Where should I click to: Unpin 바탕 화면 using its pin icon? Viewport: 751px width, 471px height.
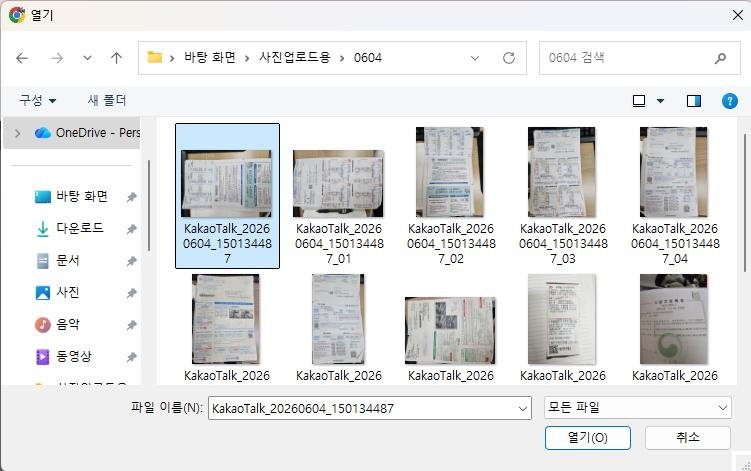tap(131, 197)
